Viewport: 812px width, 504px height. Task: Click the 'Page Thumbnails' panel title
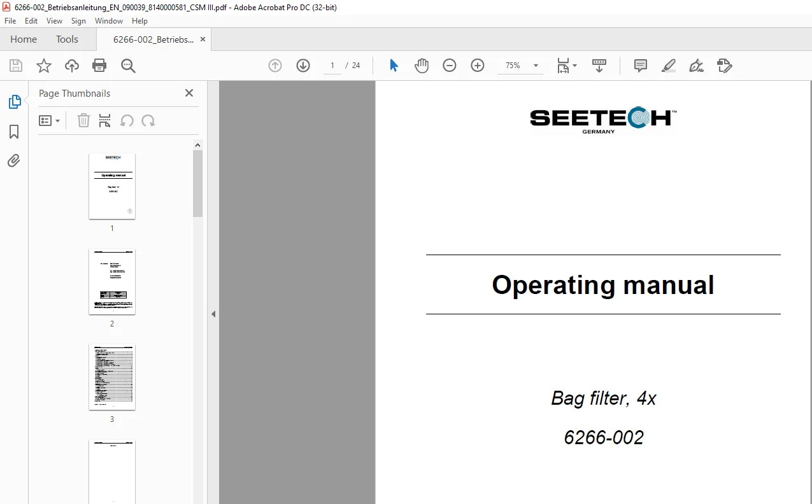(x=75, y=93)
